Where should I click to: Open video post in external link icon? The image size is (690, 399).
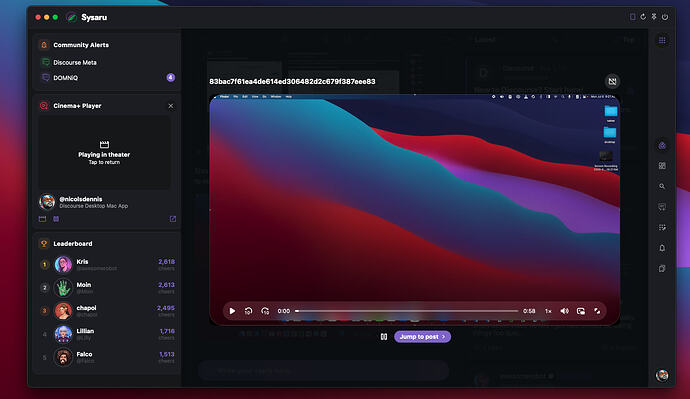[172, 219]
